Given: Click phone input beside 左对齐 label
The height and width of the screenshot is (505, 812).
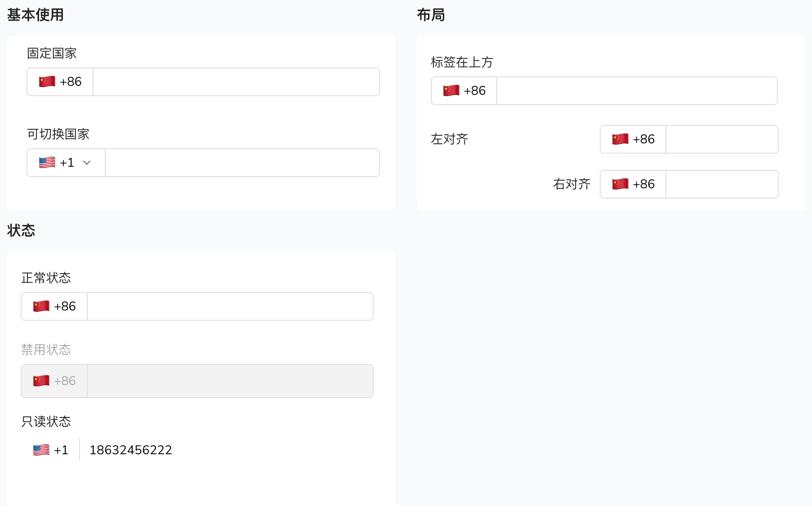Looking at the screenshot, I should [x=722, y=139].
